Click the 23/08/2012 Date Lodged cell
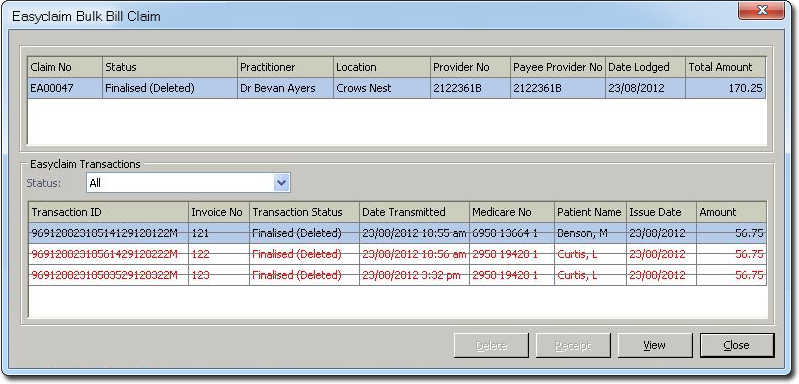The height and width of the screenshot is (384, 799). pos(645,88)
